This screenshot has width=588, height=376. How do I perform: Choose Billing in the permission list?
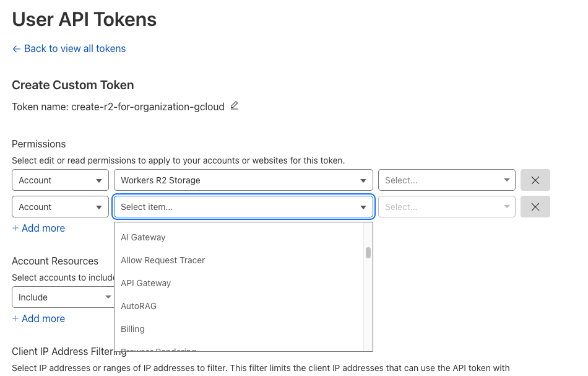tap(132, 329)
